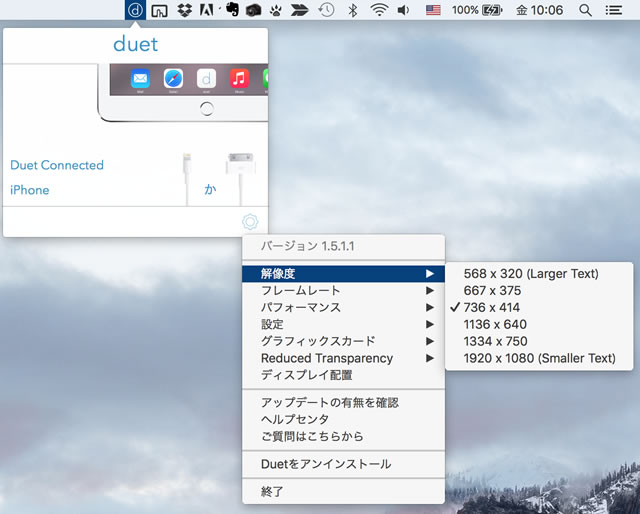Image resolution: width=640 pixels, height=514 pixels.
Task: Select resolution 1136 x 640
Action: click(x=539, y=325)
